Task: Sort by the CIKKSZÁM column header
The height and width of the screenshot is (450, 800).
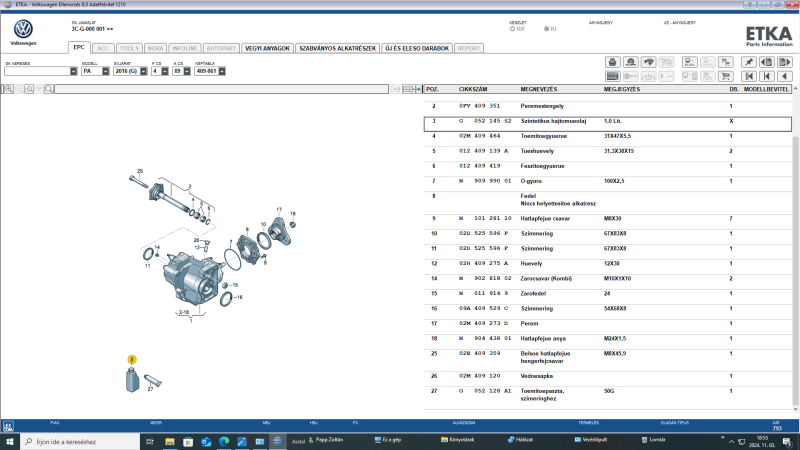Action: [x=473, y=89]
